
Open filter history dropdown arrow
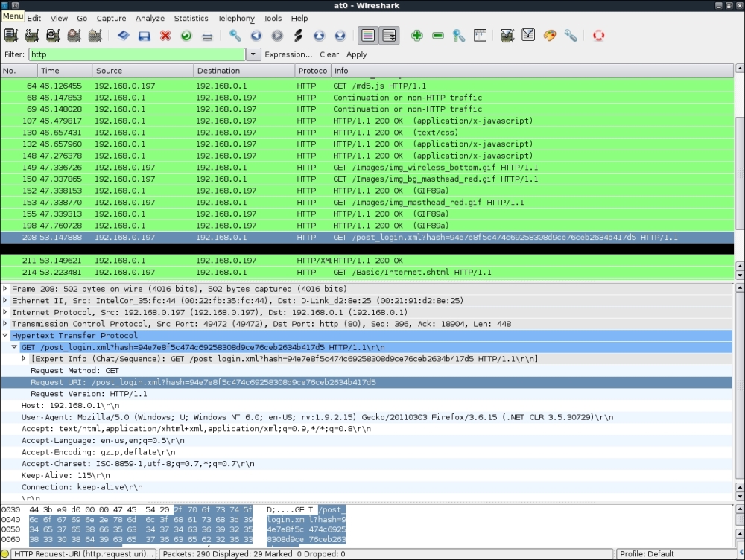tap(253, 54)
